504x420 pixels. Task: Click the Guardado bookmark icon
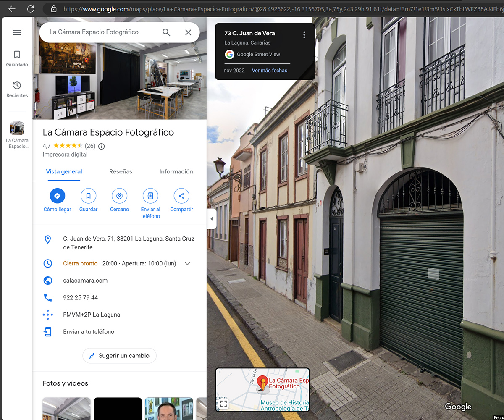coord(17,55)
